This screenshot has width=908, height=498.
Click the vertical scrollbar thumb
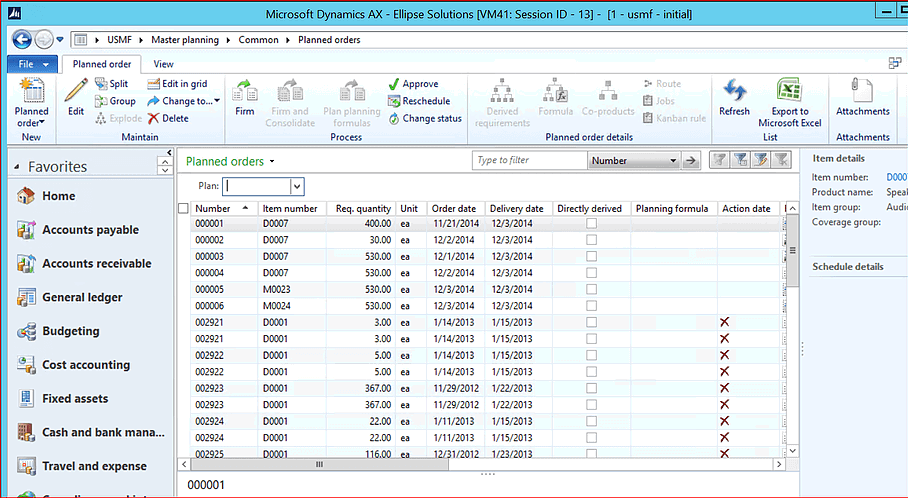792,250
